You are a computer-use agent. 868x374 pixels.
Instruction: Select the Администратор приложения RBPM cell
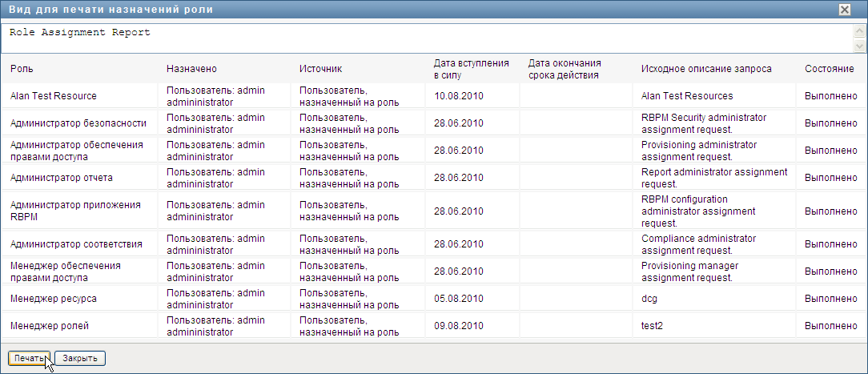click(x=75, y=211)
